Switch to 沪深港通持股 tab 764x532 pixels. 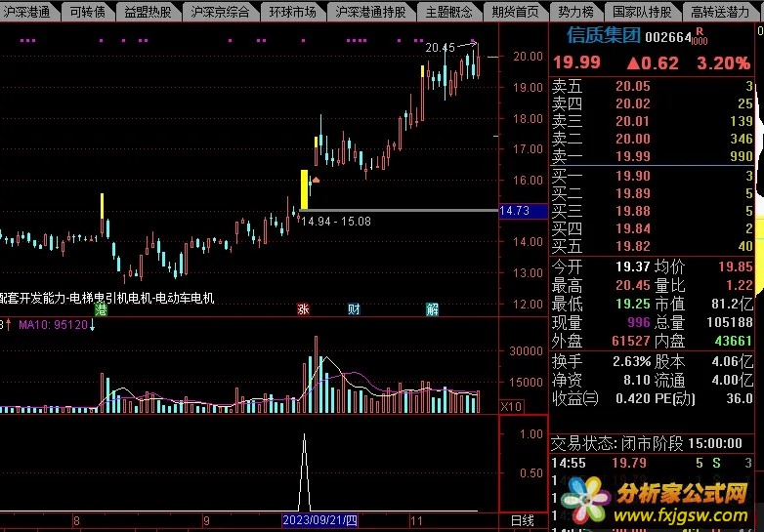pos(371,11)
